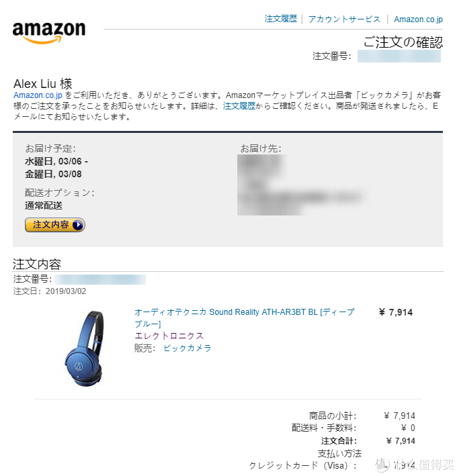This screenshot has height=476, width=457.
Task: Follow the 注文履歴 link inside the message body
Action: [239, 106]
